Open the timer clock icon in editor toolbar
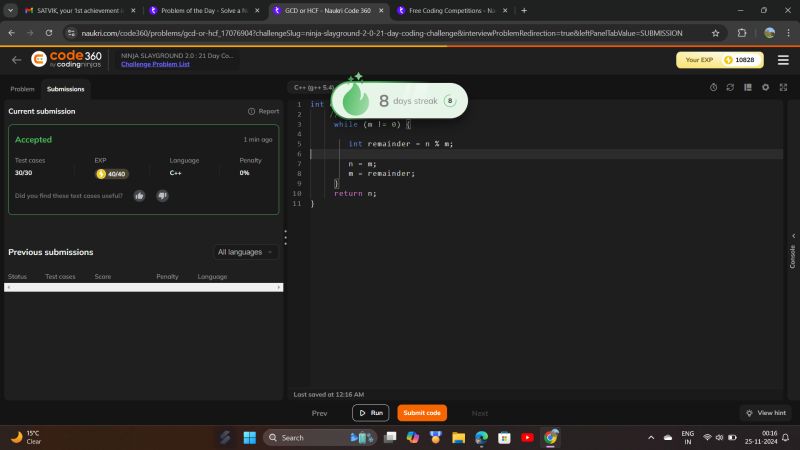This screenshot has height=450, width=800. click(713, 88)
